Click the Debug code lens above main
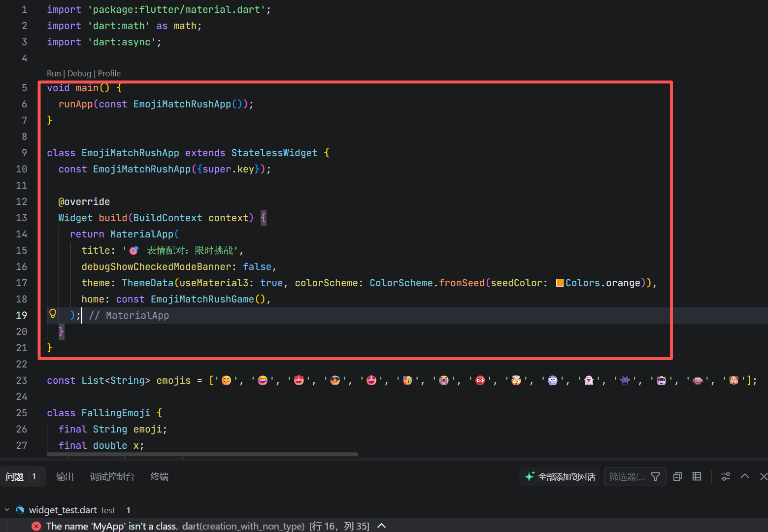This screenshot has width=768, height=532. (x=79, y=73)
